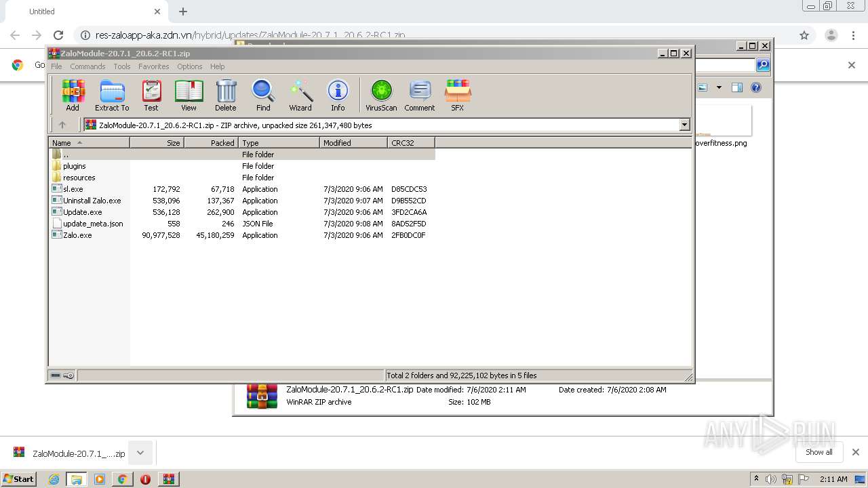Show hidden tray icons arrow
This screenshot has height=488, width=868.
[757, 479]
